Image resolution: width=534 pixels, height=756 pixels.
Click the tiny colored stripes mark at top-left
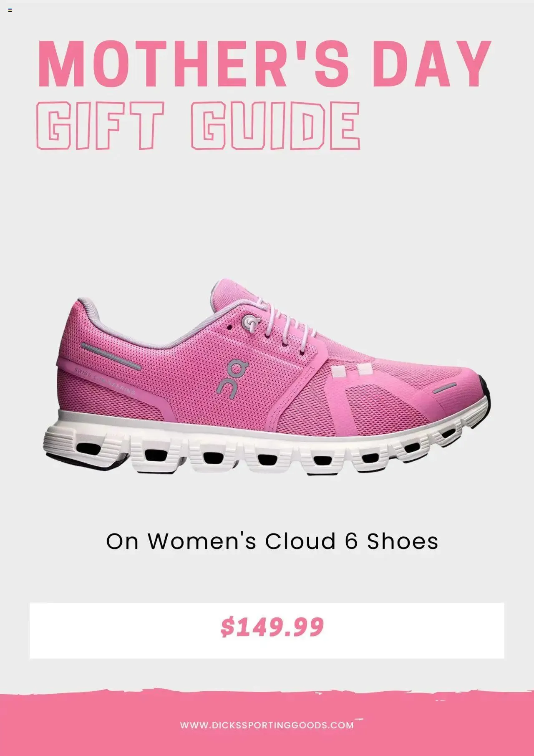(10, 10)
